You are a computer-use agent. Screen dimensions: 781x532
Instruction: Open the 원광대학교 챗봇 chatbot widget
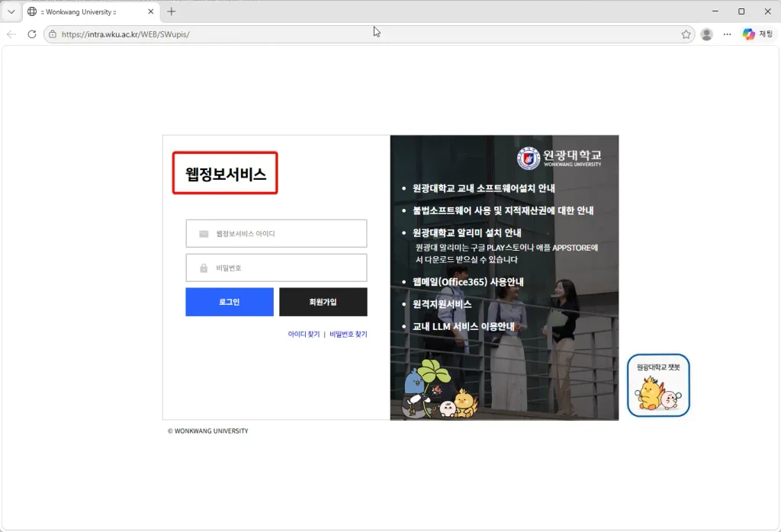(x=658, y=385)
